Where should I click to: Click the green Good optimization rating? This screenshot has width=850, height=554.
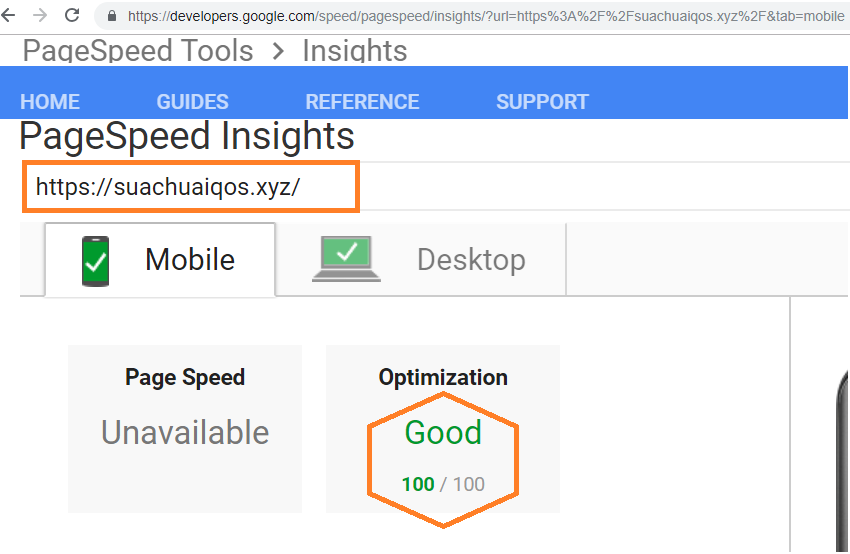pos(443,432)
